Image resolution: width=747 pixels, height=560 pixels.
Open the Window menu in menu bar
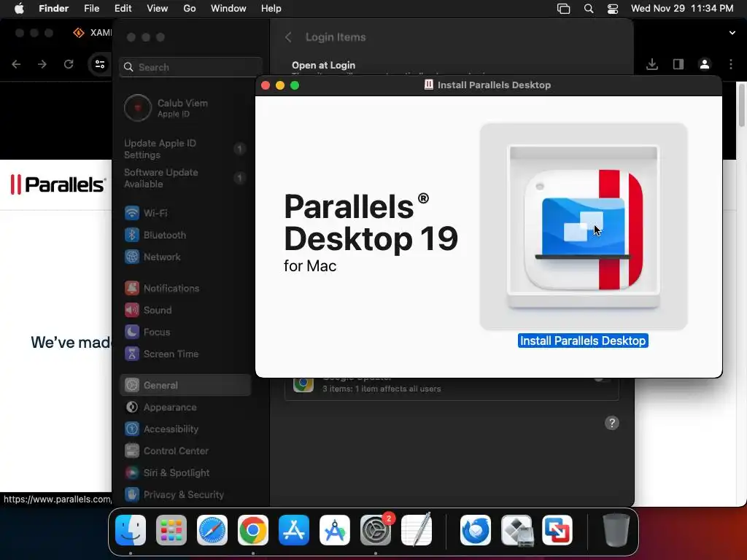click(x=228, y=9)
